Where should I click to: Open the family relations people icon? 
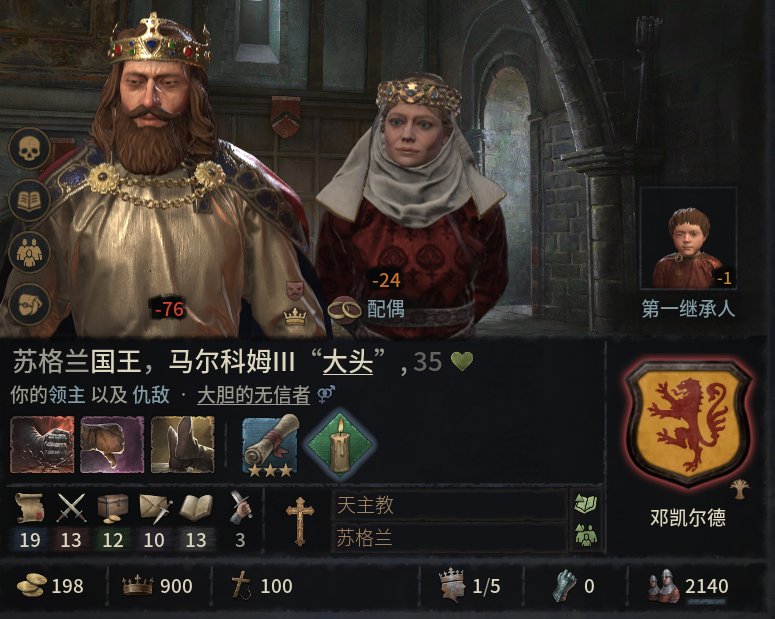[29, 253]
